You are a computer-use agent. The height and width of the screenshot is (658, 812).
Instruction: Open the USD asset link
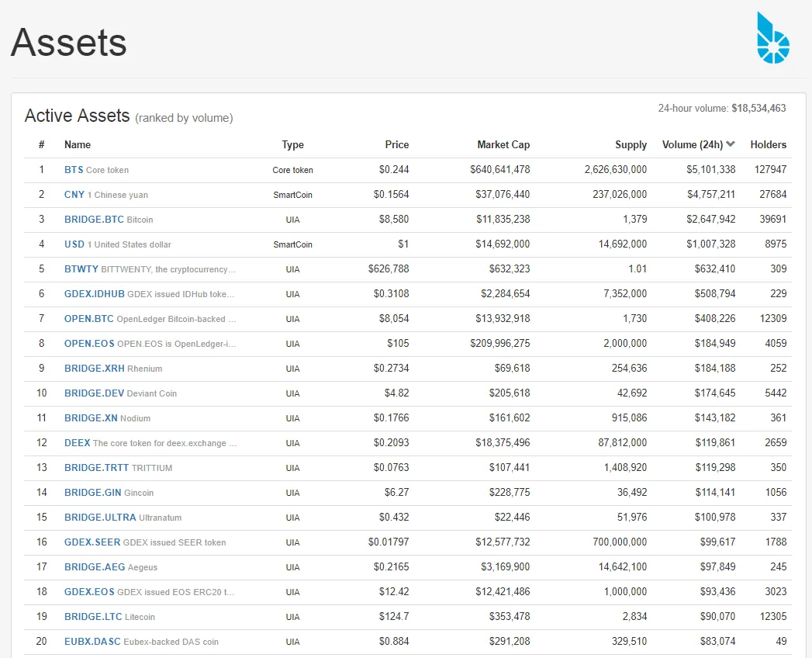[x=74, y=244]
